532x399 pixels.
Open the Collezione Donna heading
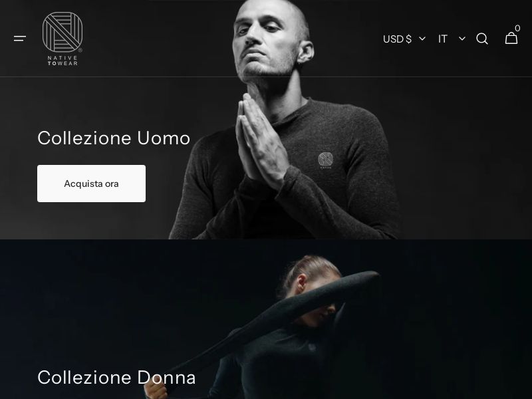116,377
